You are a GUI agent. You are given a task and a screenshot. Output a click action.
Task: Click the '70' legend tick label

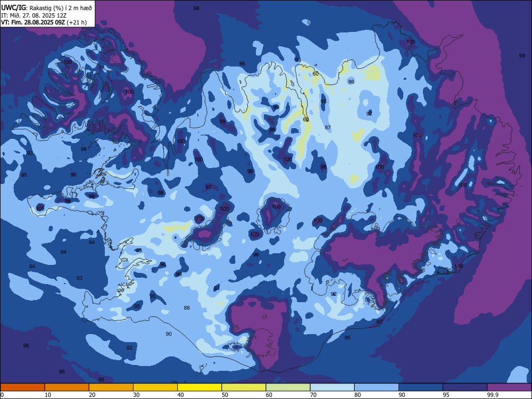[x=313, y=395]
